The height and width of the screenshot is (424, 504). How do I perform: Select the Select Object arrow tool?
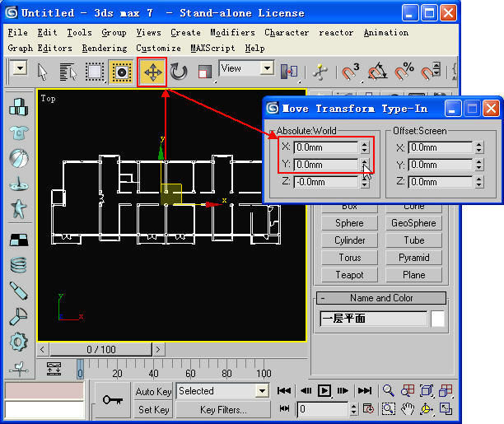42,72
